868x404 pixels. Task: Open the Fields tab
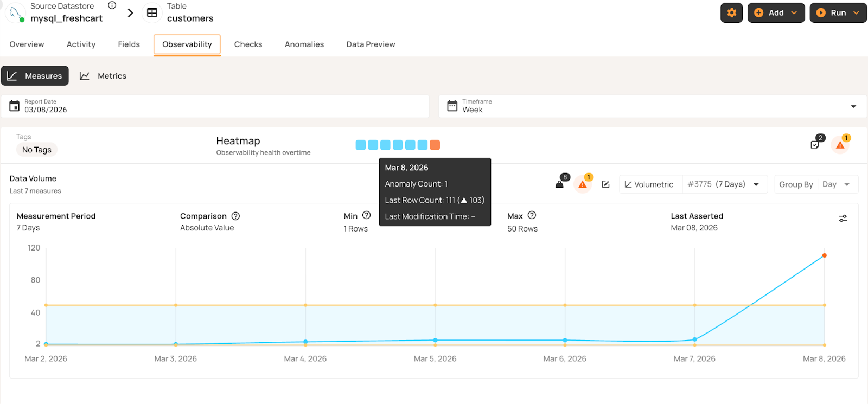[x=129, y=44]
